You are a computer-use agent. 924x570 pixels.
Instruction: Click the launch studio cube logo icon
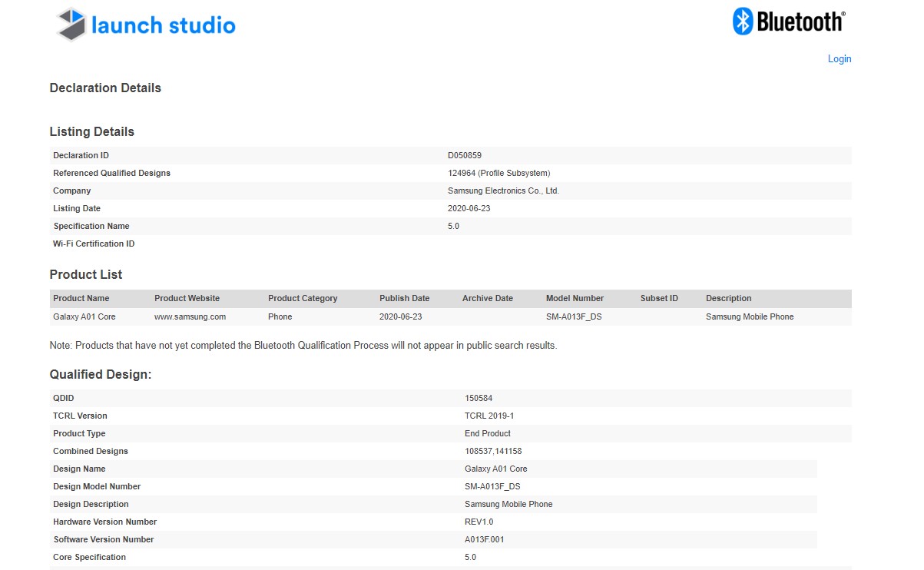click(x=71, y=24)
